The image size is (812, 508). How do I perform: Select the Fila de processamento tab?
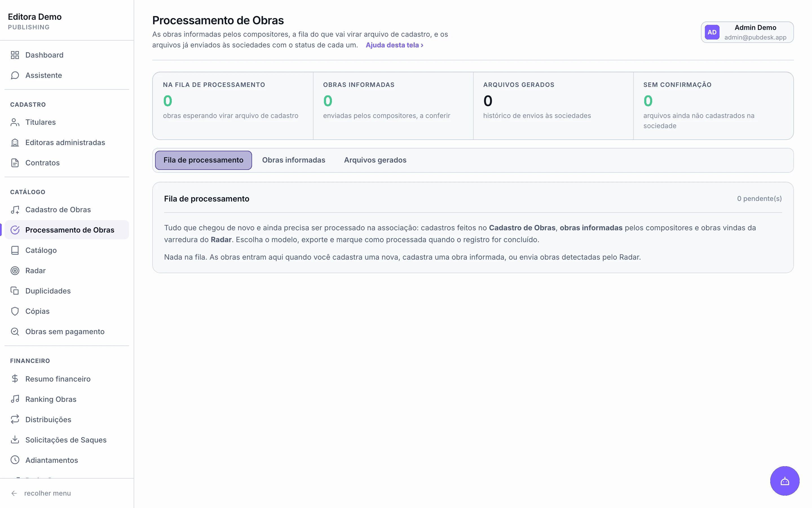[203, 160]
